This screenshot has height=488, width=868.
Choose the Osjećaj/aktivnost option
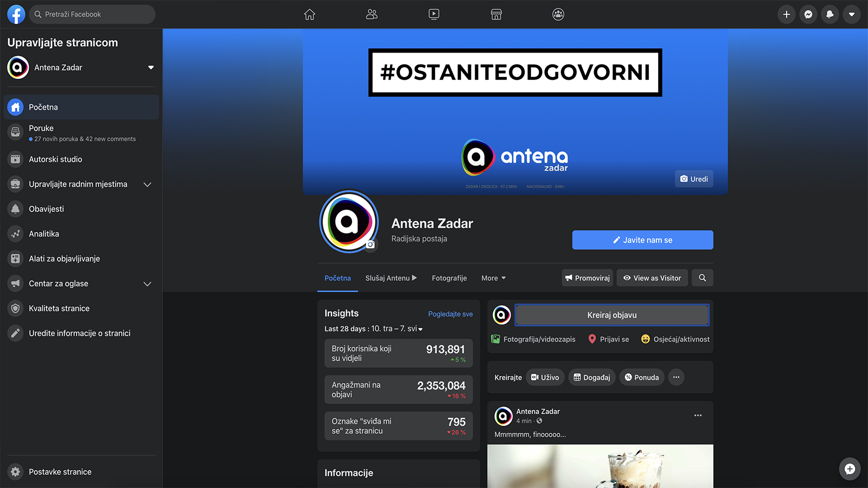tap(675, 339)
